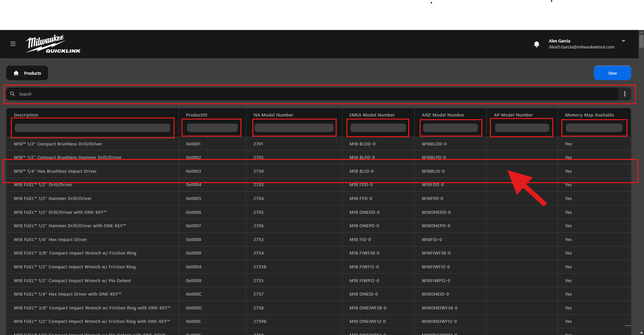The width and height of the screenshot is (644, 335).
Task: Click ANZ model M18BLID-0
Action: click(x=433, y=171)
